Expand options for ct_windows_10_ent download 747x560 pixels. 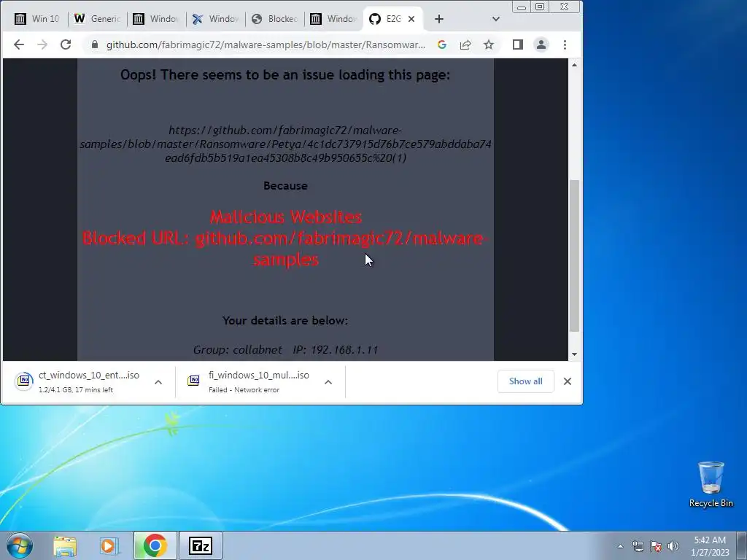pyautogui.click(x=158, y=382)
